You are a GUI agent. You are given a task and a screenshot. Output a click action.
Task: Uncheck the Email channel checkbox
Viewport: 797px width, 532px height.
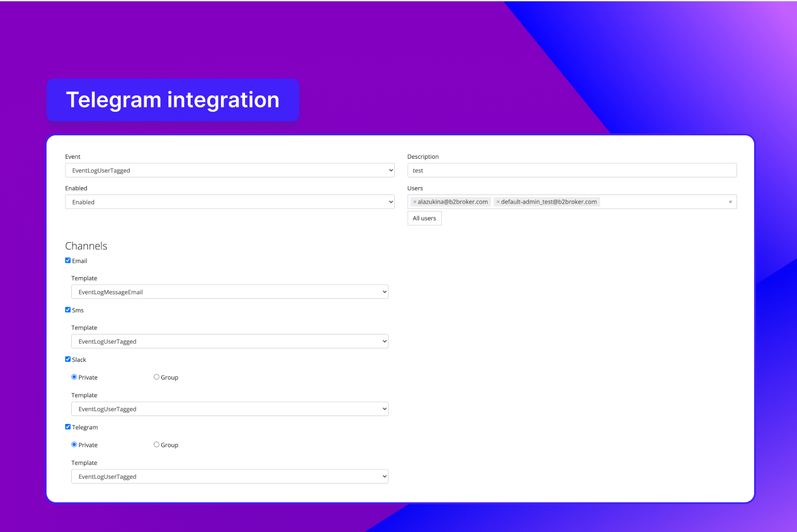(x=68, y=260)
